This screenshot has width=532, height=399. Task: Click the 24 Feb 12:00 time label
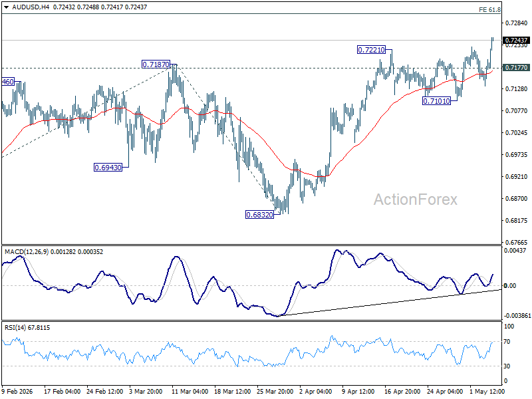click(x=105, y=391)
